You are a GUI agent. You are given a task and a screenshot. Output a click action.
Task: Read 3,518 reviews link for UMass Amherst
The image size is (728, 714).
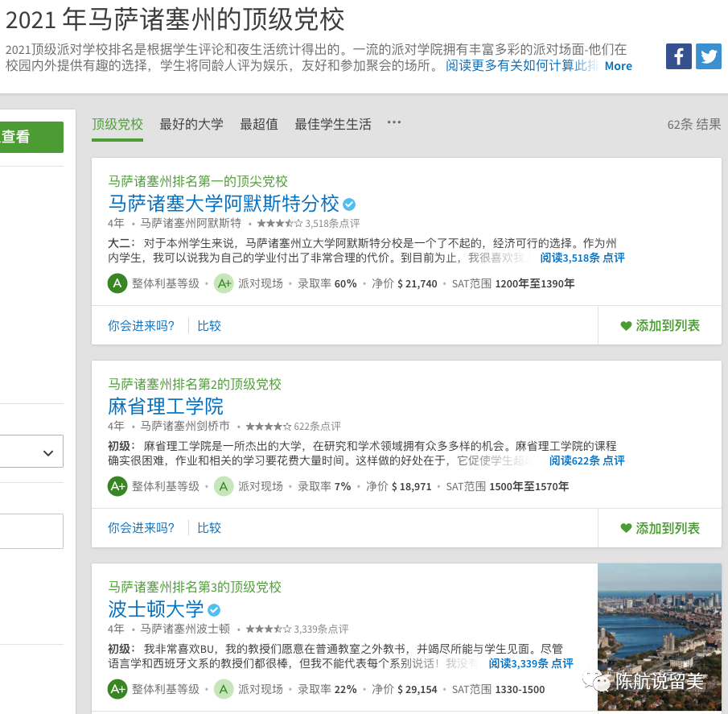click(x=582, y=258)
